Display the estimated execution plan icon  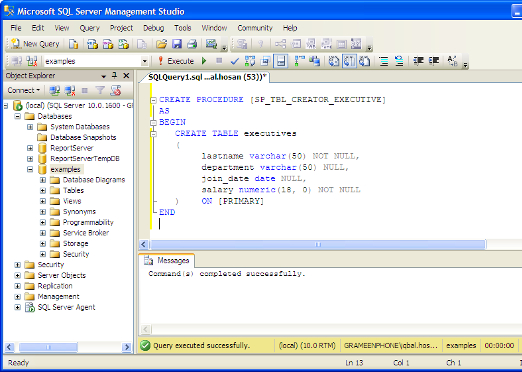(x=250, y=61)
